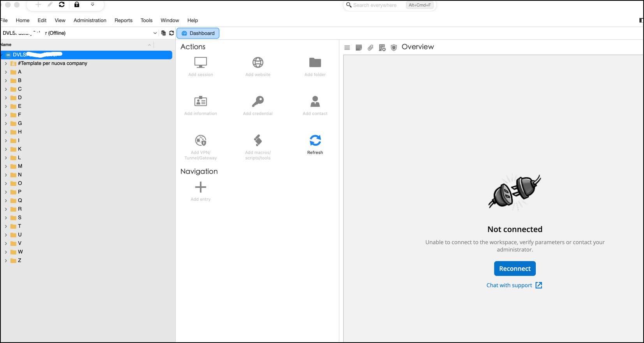Open the paperclip attachments icon near Overview
This screenshot has width=644, height=343.
[x=371, y=48]
